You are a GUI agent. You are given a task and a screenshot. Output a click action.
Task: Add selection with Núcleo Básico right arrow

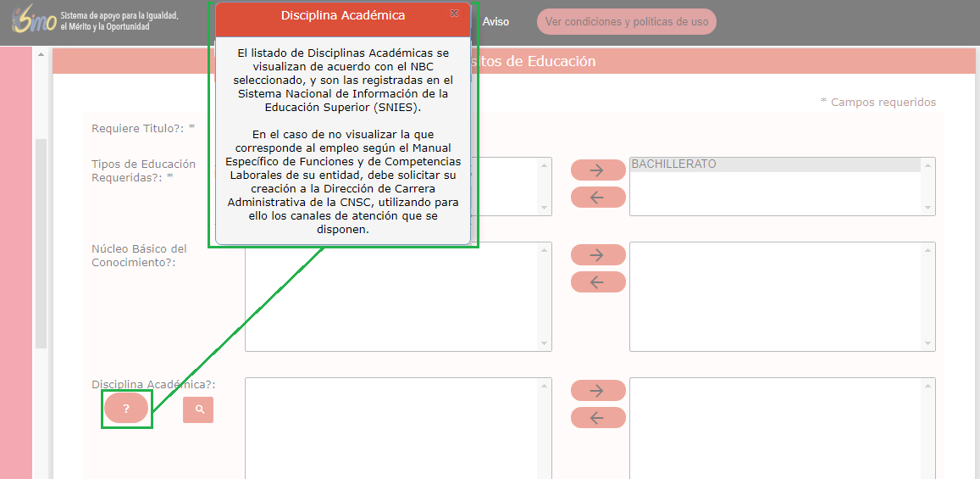[x=598, y=254]
